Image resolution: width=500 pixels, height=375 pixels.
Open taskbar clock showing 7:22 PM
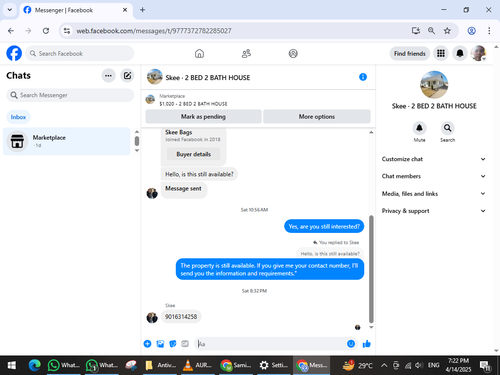[458, 365]
